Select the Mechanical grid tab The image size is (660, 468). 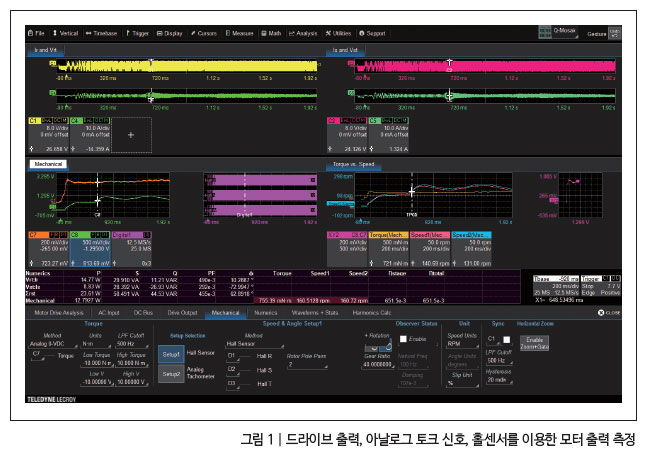(x=48, y=164)
